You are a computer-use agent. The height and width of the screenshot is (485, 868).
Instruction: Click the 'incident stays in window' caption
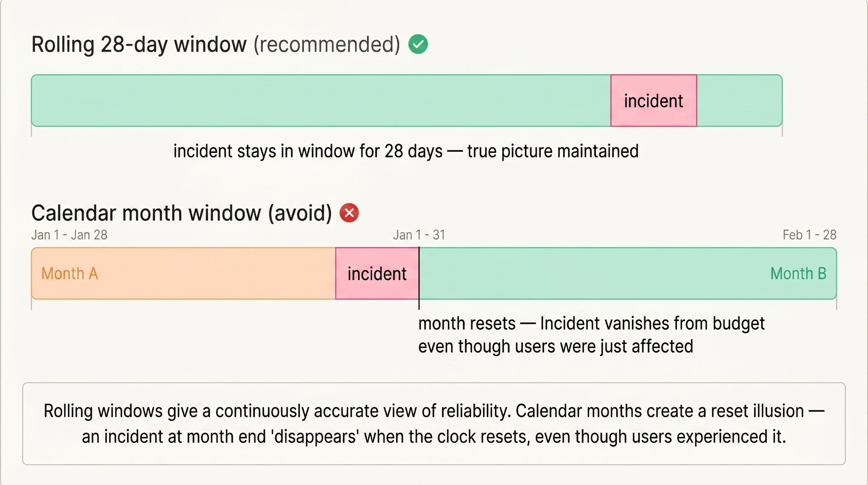(x=406, y=151)
